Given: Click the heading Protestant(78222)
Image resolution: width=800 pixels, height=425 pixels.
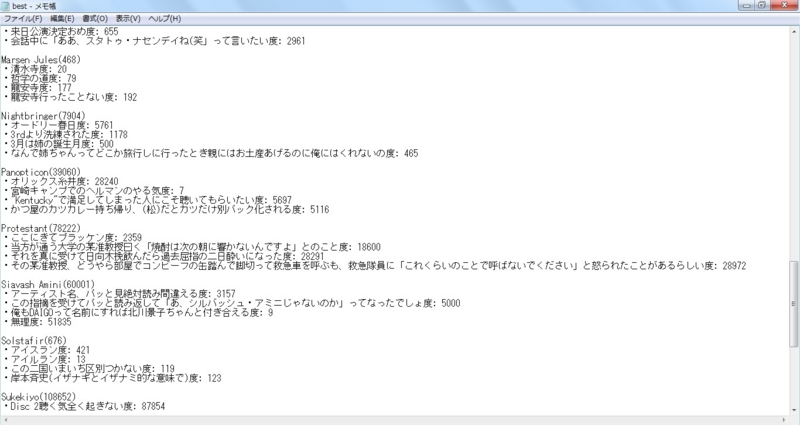Looking at the screenshot, I should [x=41, y=228].
